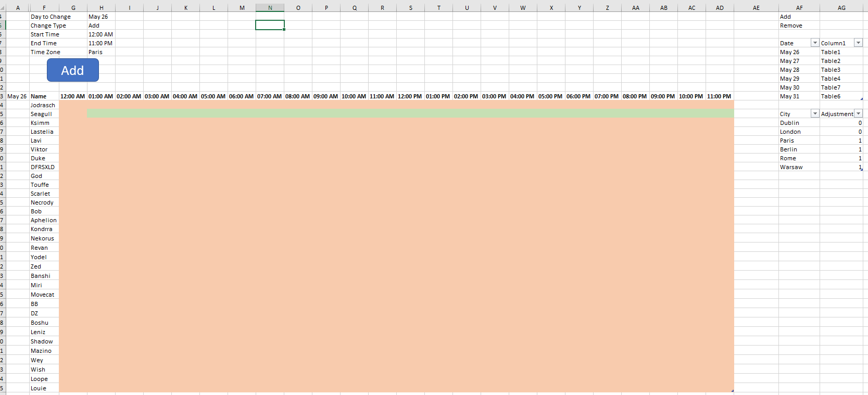Viewport: 868px width, 395px height.
Task: Select Warsaw in the City table
Action: click(x=799, y=167)
